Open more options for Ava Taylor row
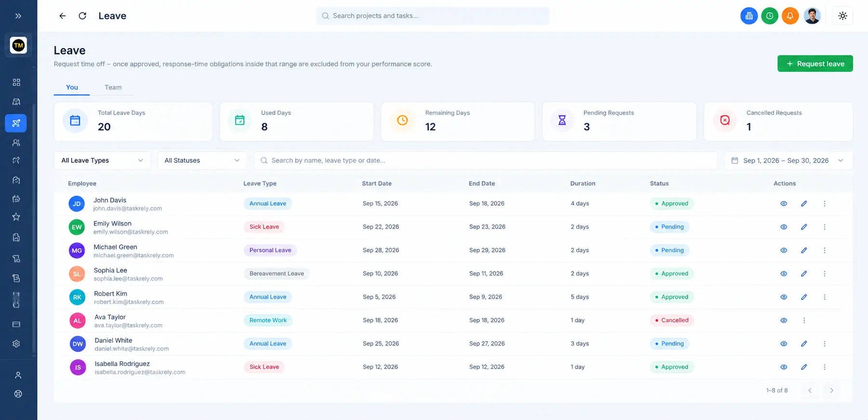 coord(804,320)
